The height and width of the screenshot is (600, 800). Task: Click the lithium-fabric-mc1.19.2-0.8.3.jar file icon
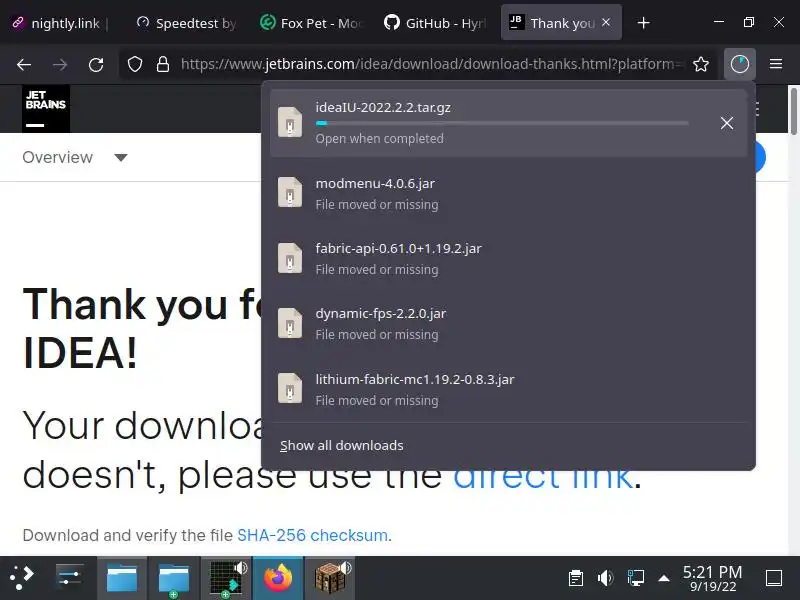click(290, 388)
